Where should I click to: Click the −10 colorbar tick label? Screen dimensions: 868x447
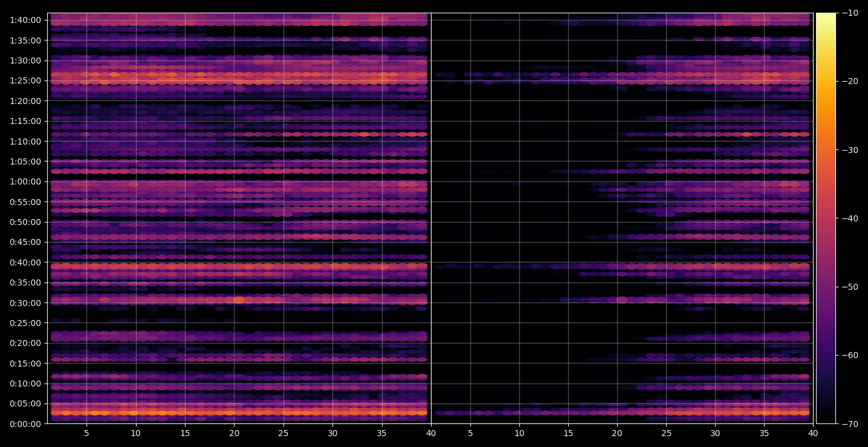[x=850, y=13]
